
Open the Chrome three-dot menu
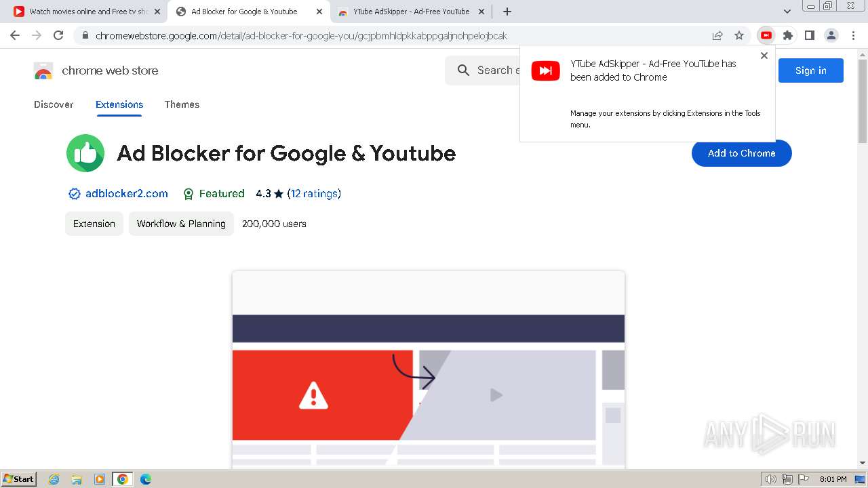(852, 35)
